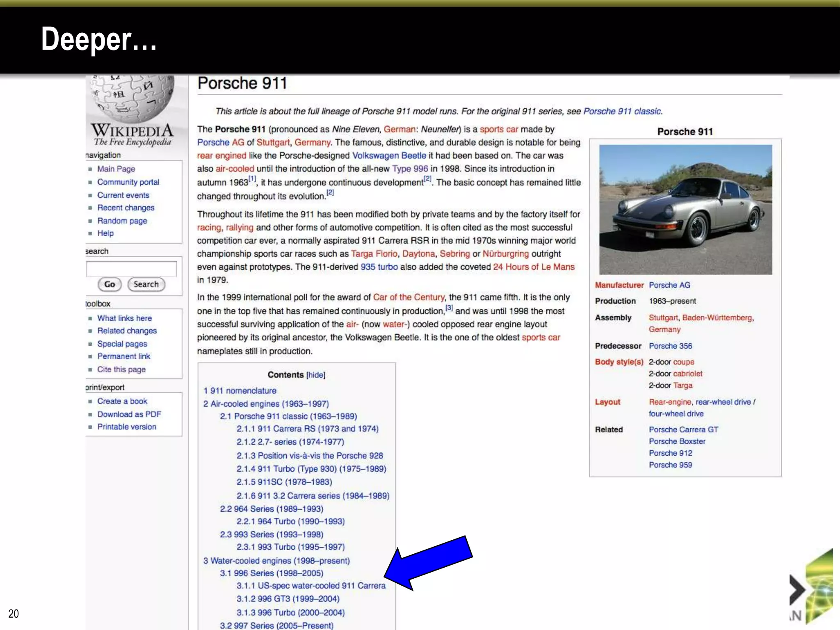Go to US-spec water-cooled 911 Carrera
This screenshot has height=630, width=840.
310,586
